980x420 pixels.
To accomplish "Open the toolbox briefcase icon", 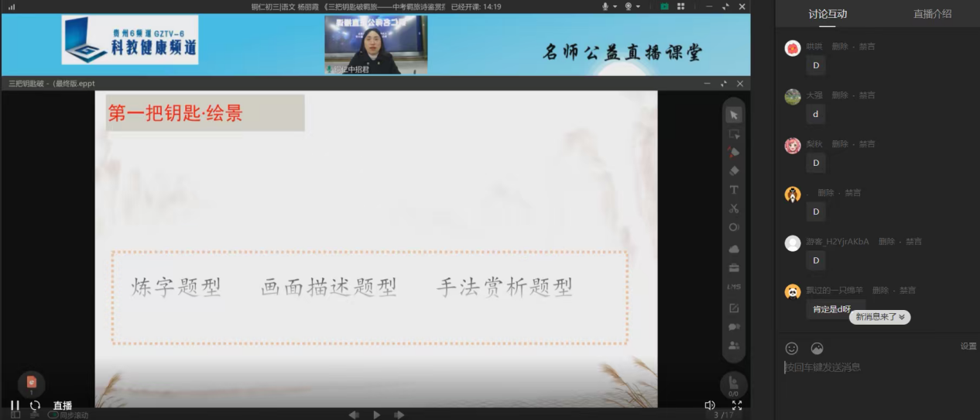I will 734,268.
